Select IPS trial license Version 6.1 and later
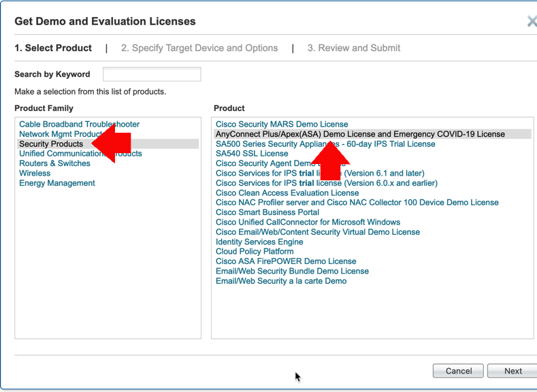The height and width of the screenshot is (392, 537). click(x=320, y=174)
